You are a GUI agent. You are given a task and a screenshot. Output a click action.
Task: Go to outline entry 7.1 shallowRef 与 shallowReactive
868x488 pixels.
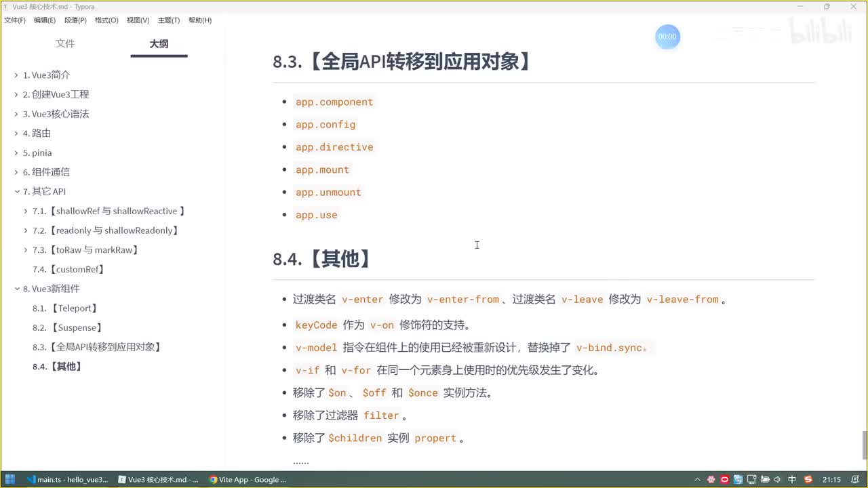[x=109, y=211]
